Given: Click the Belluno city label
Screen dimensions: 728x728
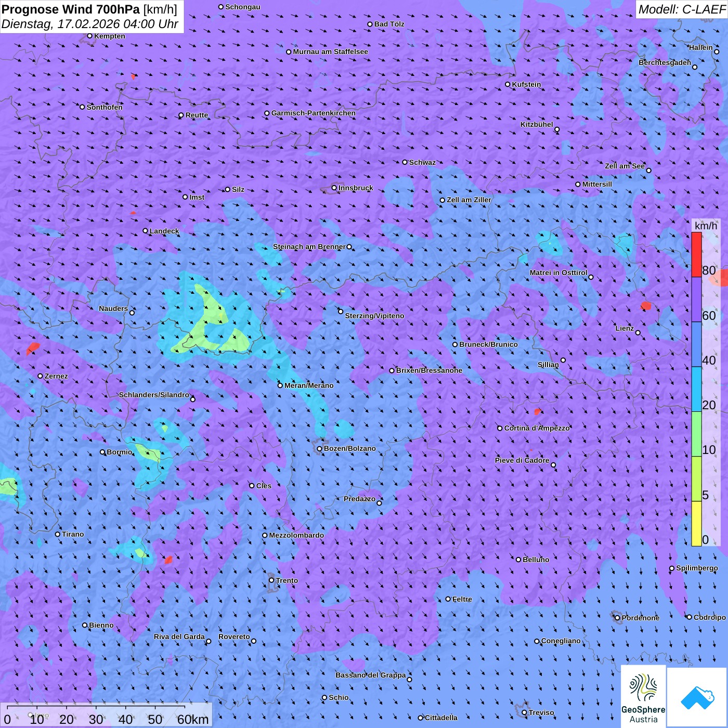Looking at the screenshot, I should (536, 560).
